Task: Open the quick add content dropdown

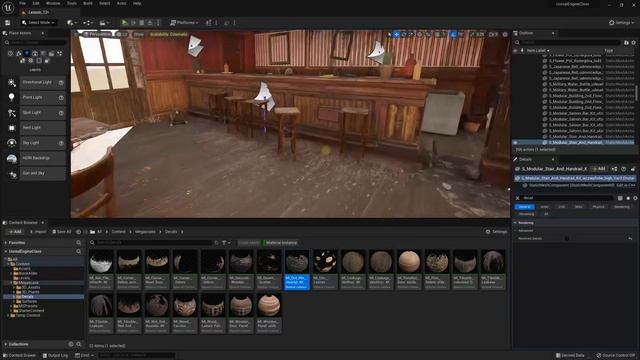Action: click(x=72, y=23)
